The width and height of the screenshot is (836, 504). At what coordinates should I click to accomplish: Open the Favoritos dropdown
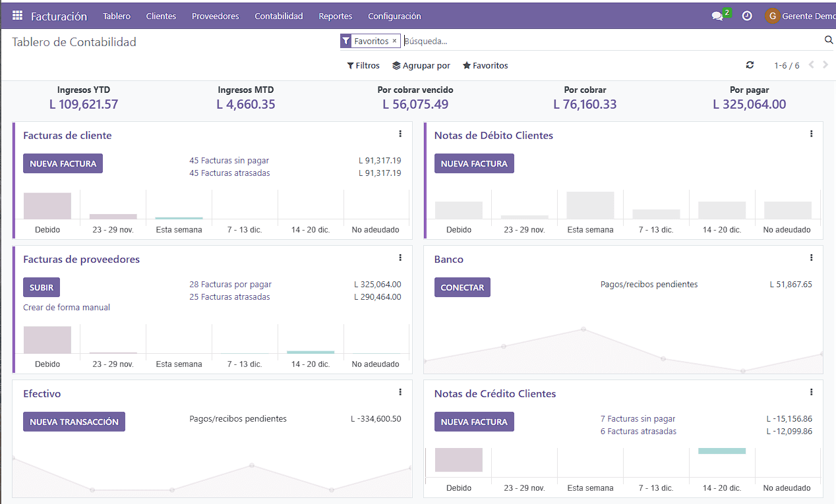tap(485, 65)
